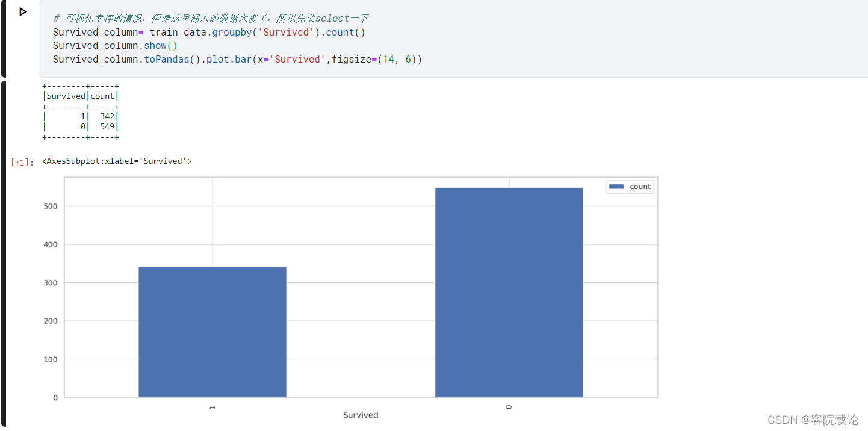Click the toPandas().plot.bar code line
The width and height of the screenshot is (868, 431).
click(x=237, y=60)
